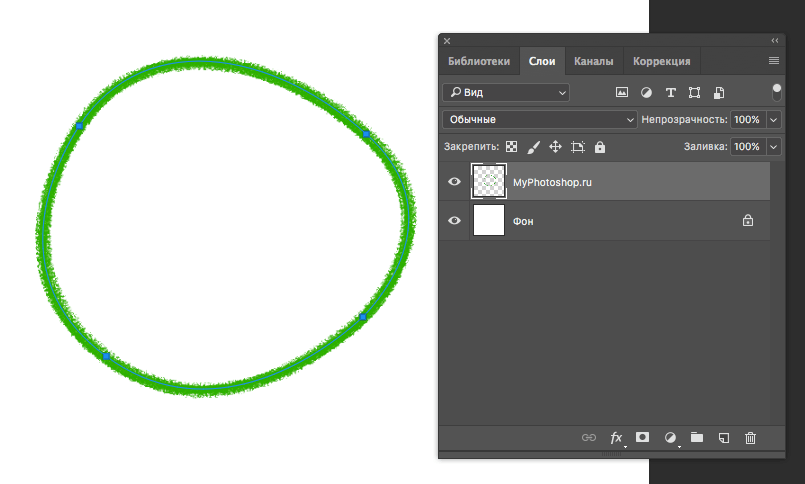This screenshot has height=484, width=805.
Task: Click the MyPhotoshop.ru layer name
Action: 552,183
